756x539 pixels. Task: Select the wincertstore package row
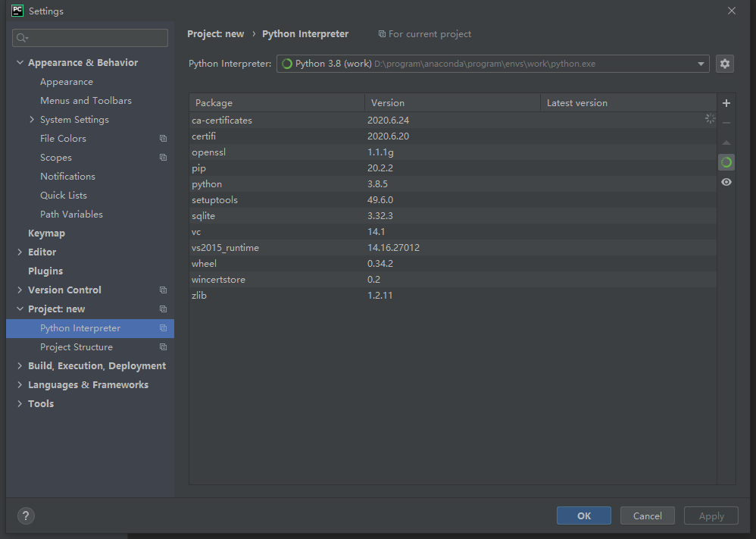(453, 280)
